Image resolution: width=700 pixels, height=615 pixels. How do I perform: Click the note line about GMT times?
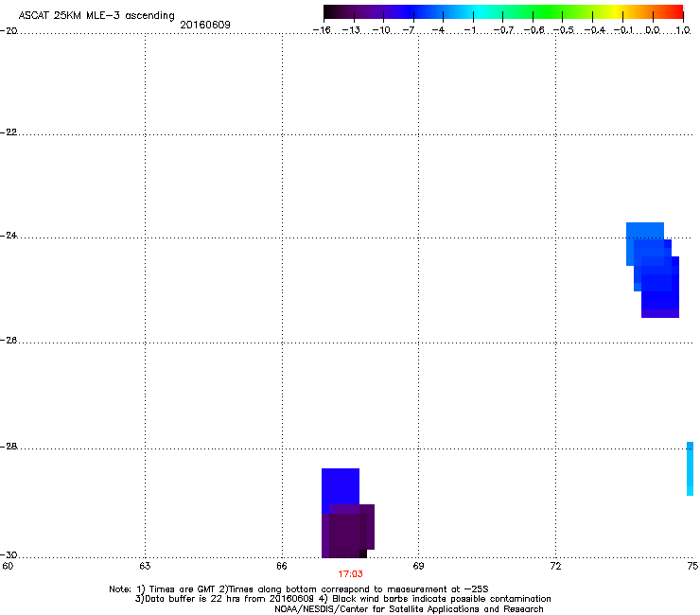299,589
